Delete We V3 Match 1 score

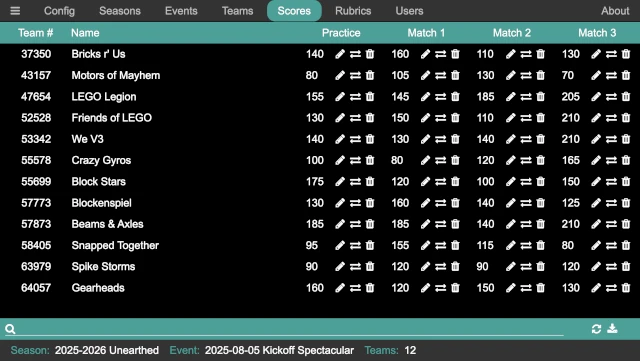click(x=455, y=139)
